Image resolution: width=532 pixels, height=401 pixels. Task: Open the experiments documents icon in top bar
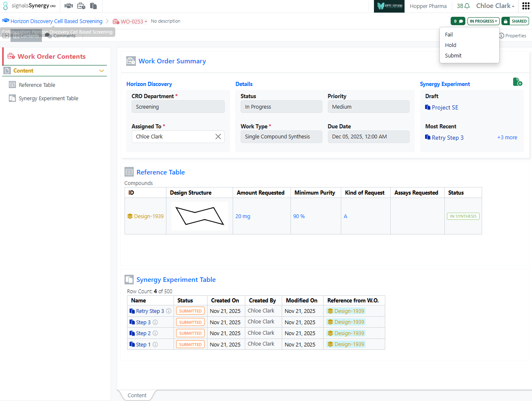pyautogui.click(x=93, y=6)
